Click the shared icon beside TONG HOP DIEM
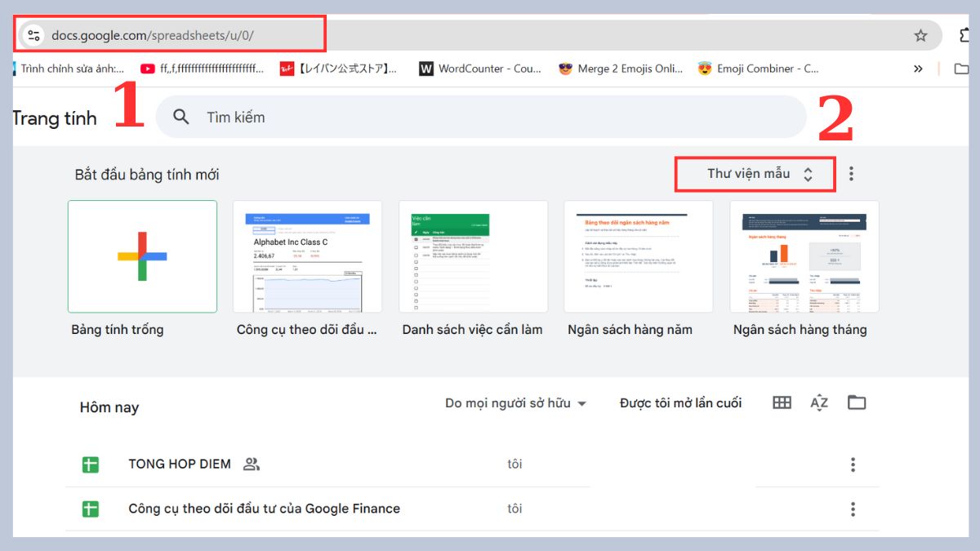This screenshot has width=980, height=551. coord(250,464)
